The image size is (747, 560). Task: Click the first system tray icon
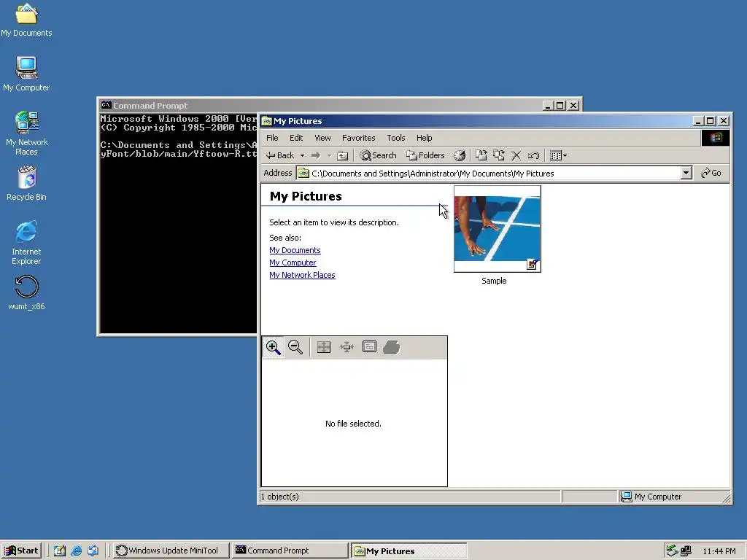pyautogui.click(x=672, y=551)
